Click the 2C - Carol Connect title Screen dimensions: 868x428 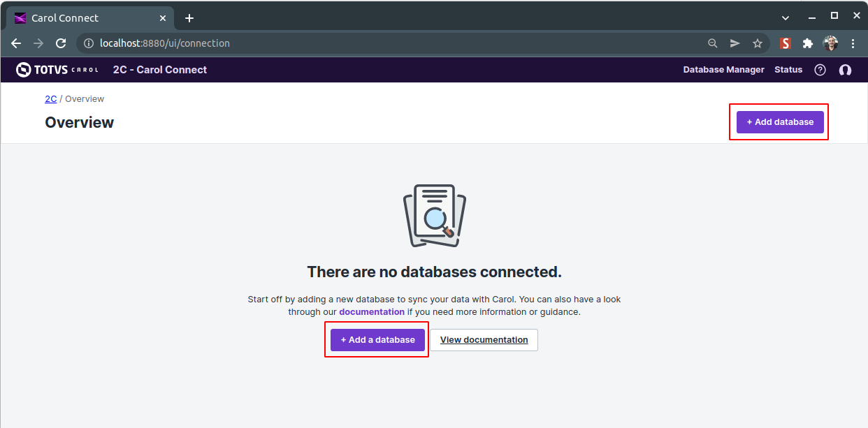(160, 70)
